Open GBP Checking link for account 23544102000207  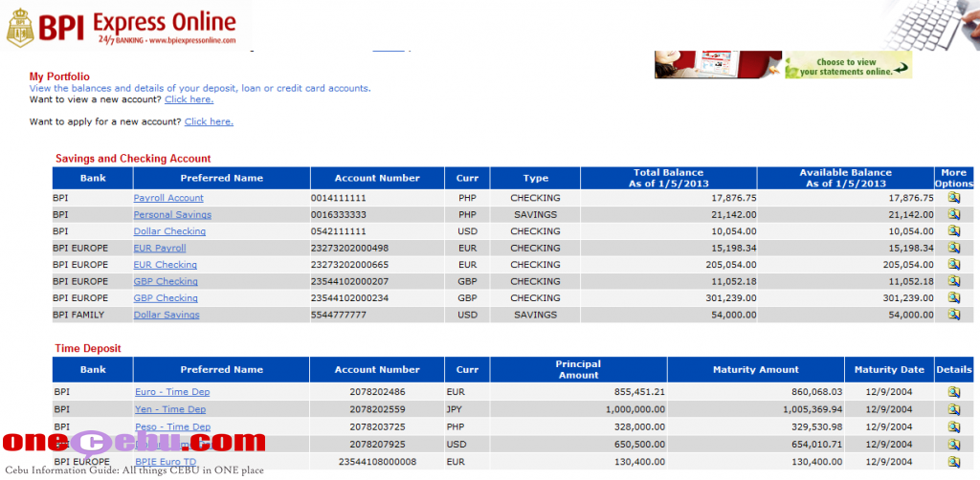(x=166, y=281)
